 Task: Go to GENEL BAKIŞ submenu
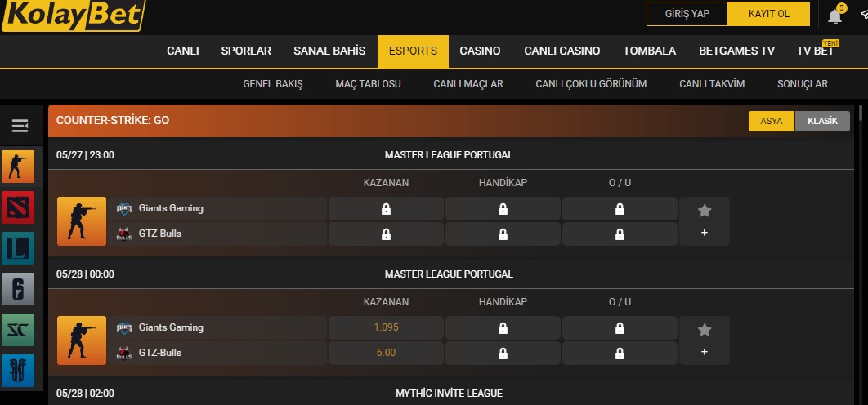pos(273,84)
